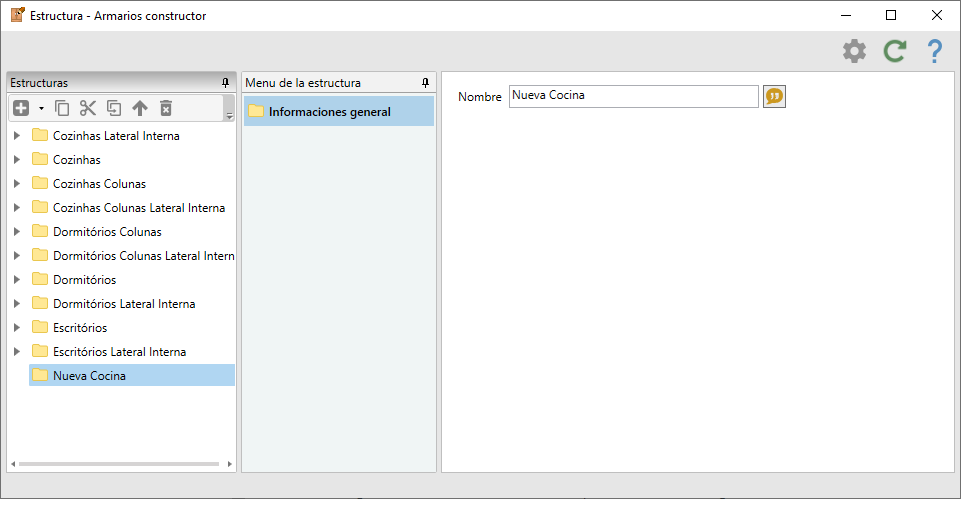Viewport: 975px width, 505px height.
Task: Expand the Cozinhas tree node
Action: (17, 160)
